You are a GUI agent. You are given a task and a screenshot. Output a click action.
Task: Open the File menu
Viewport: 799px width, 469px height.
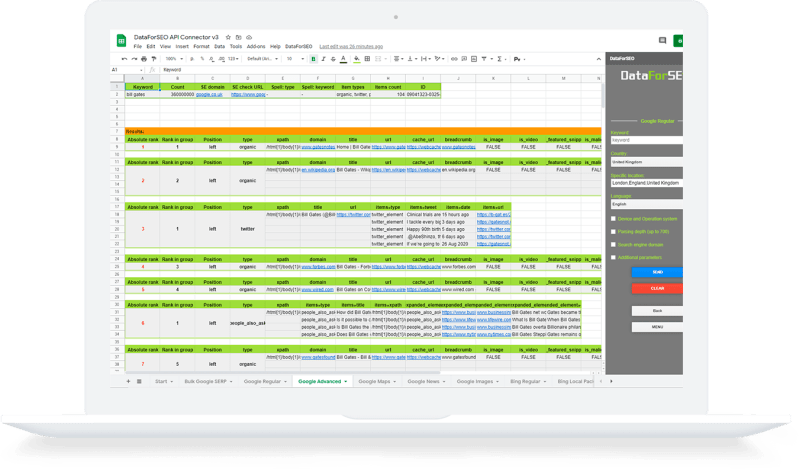(138, 46)
